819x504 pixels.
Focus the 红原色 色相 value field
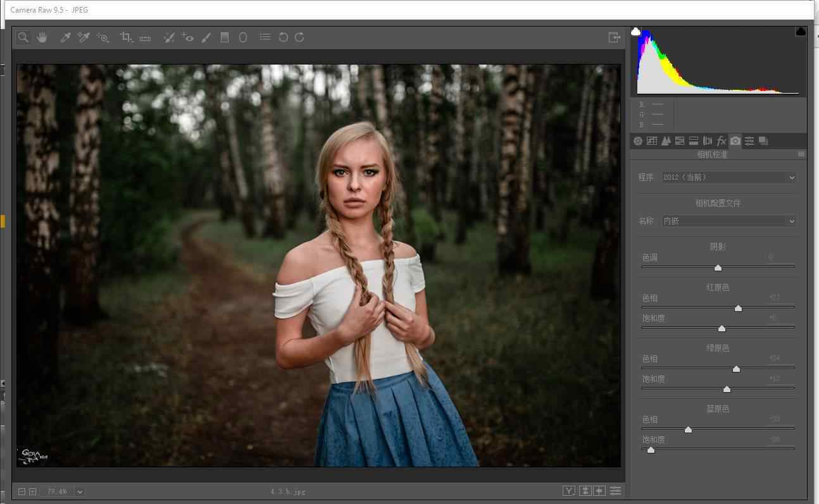[780, 298]
